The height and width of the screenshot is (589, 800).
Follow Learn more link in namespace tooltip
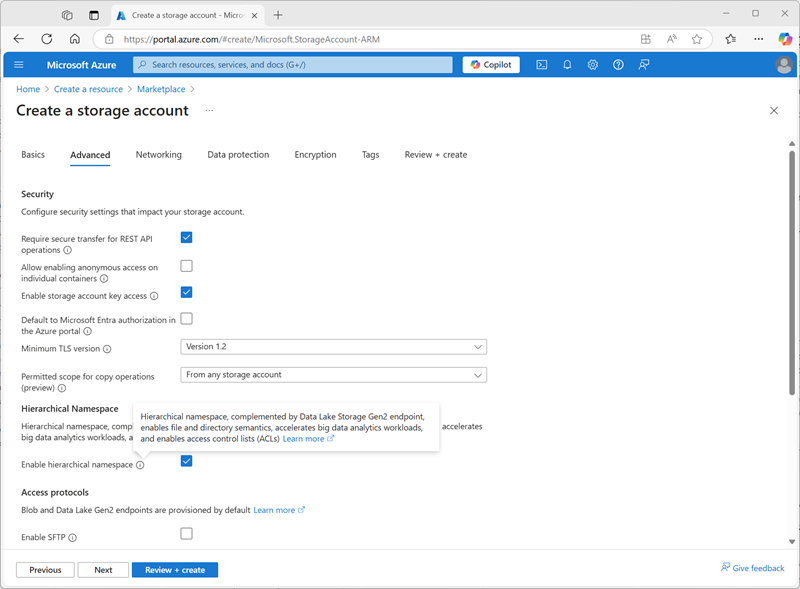(x=308, y=439)
